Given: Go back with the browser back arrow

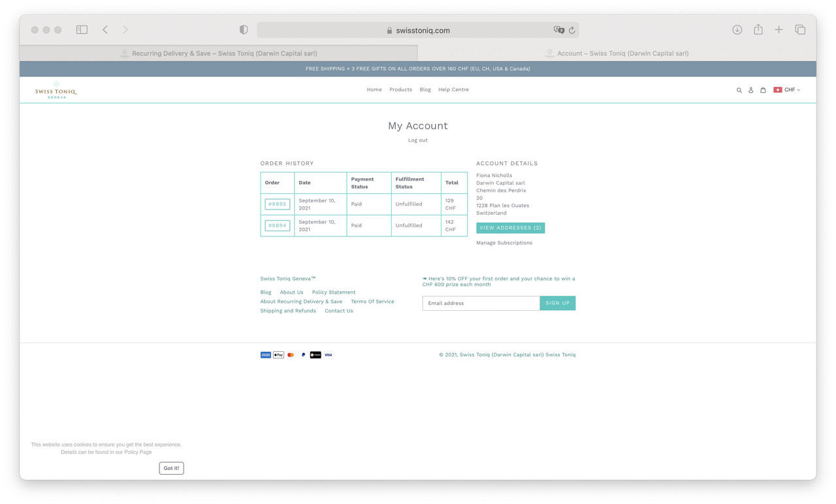Looking at the screenshot, I should tap(105, 29).
